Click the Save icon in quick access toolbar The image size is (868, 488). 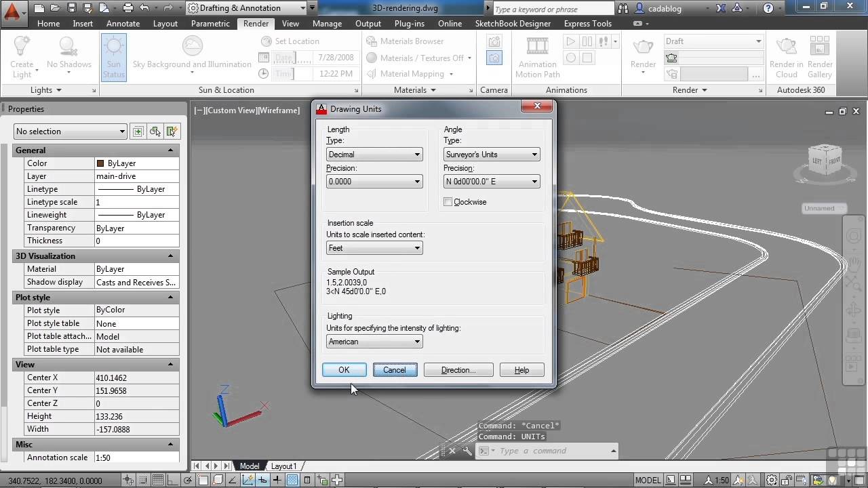coord(71,8)
